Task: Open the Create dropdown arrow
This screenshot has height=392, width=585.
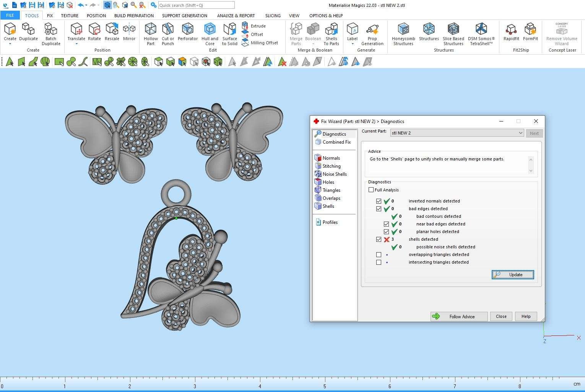Action: tap(10, 44)
